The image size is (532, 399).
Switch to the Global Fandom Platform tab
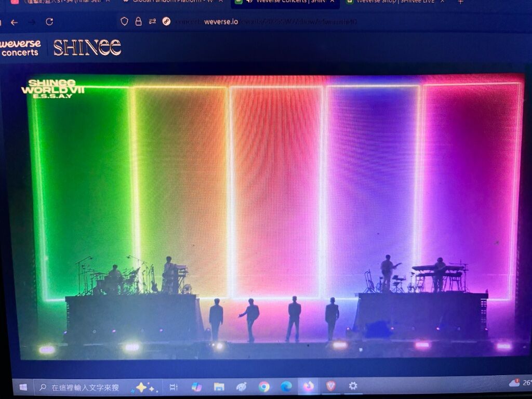(171, 2)
